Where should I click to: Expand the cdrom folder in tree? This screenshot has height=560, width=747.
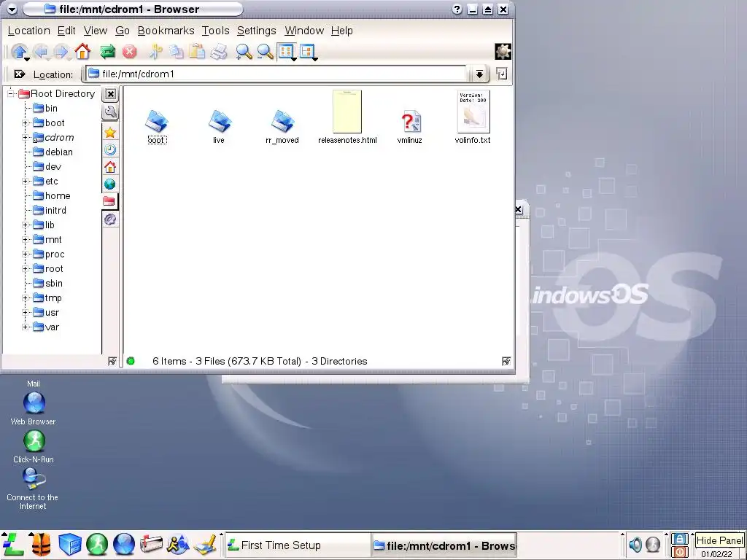[x=26, y=138]
